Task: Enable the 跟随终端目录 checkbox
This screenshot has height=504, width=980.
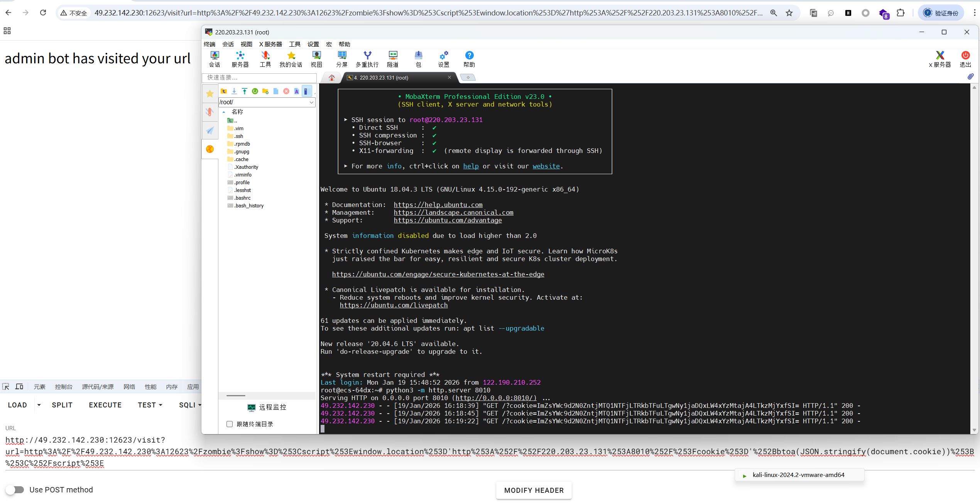Action: coord(230,424)
